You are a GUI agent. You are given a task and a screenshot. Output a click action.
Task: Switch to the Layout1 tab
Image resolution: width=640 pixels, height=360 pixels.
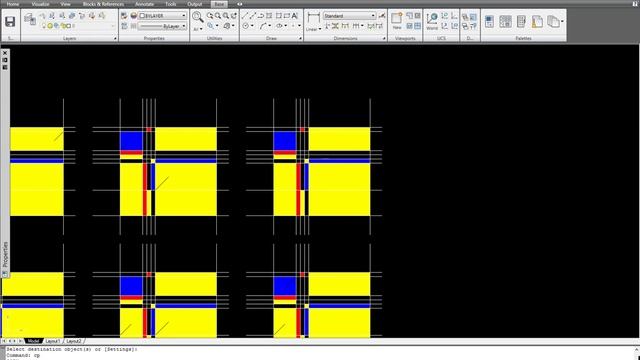coord(53,341)
